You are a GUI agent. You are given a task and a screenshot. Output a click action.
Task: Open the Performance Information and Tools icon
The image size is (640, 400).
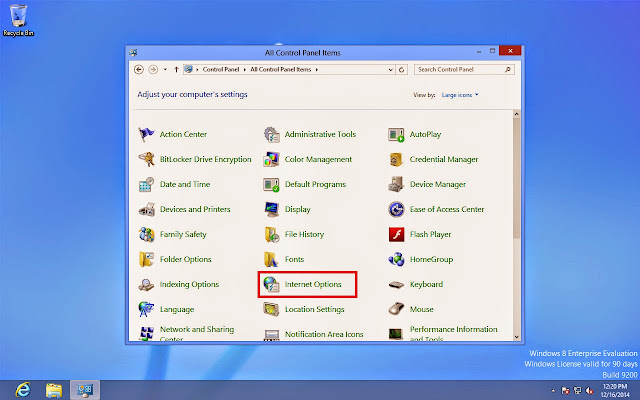pyautogui.click(x=396, y=334)
